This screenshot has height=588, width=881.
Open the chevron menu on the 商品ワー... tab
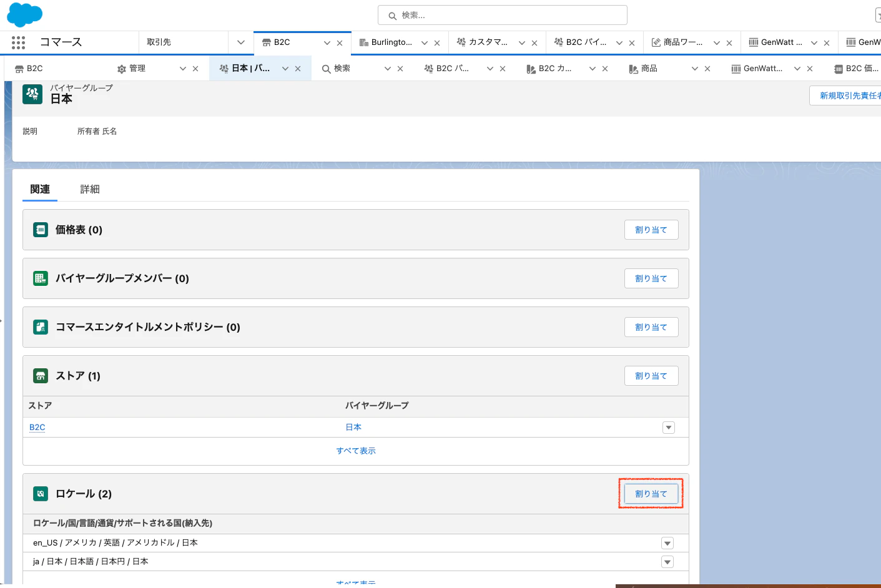click(x=717, y=43)
